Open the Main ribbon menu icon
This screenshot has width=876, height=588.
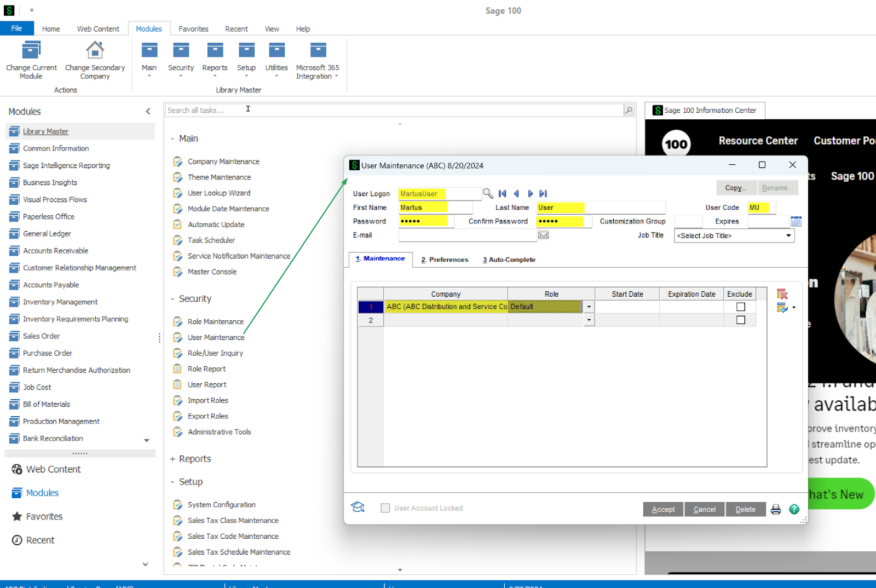click(x=149, y=50)
